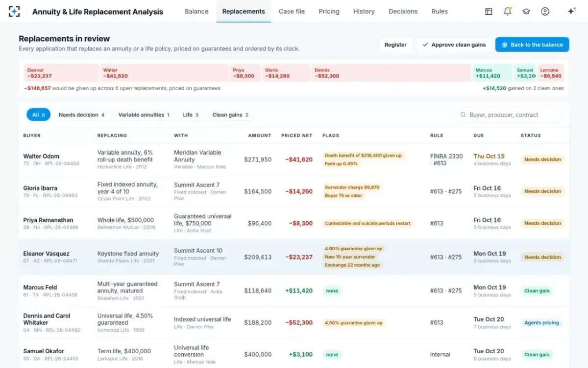Viewport: 588px width, 368px height.
Task: Open the Decisions tab
Action: point(403,11)
